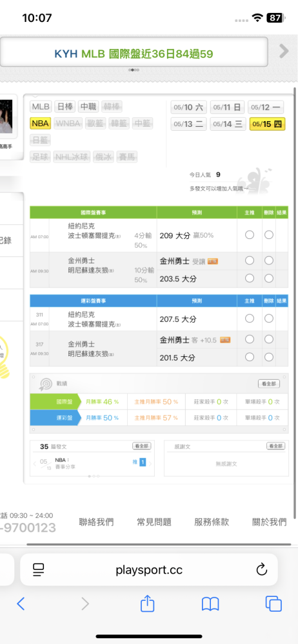
Task: Tap page reload icon in address bar
Action: 262,570
